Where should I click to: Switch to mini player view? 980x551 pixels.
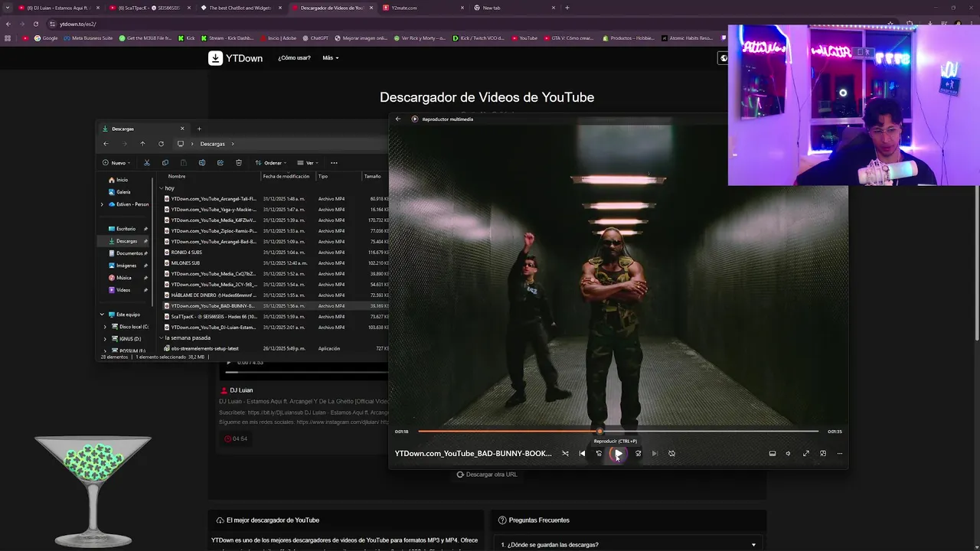(x=823, y=453)
